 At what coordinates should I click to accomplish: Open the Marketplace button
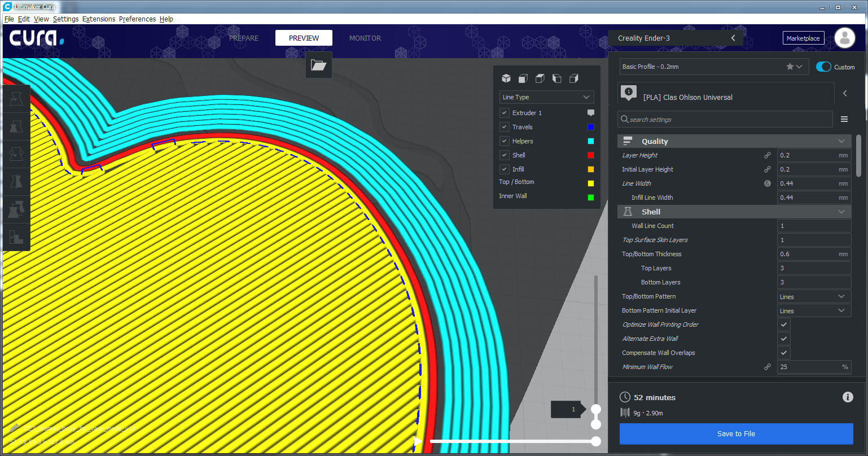[803, 38]
